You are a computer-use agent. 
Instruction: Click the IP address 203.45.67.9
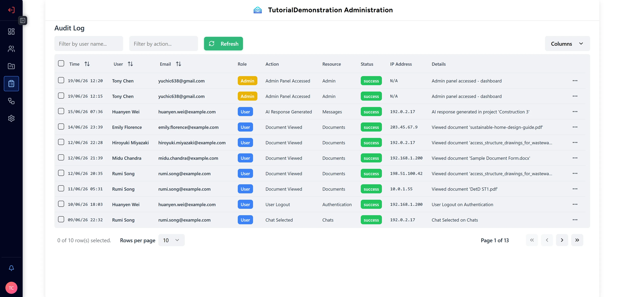click(x=404, y=127)
